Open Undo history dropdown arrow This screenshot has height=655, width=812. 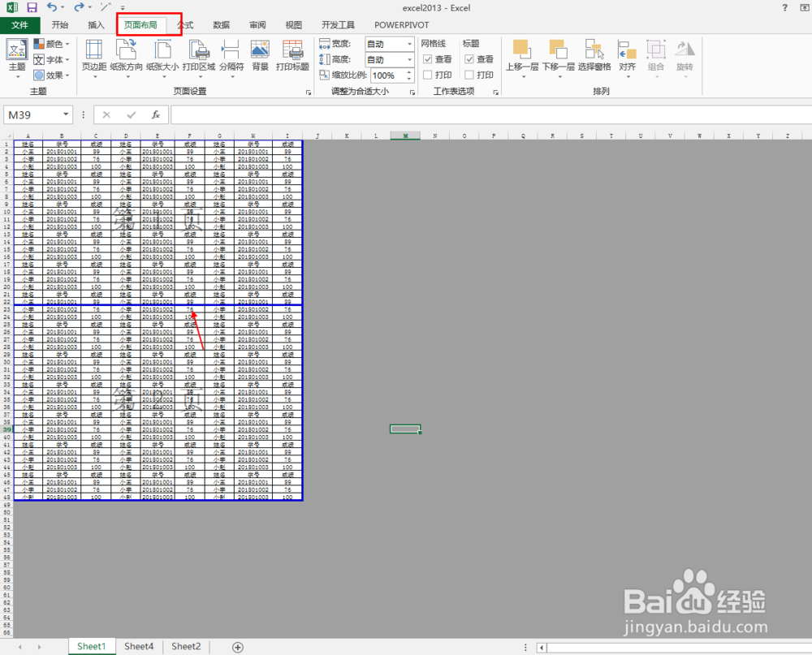[x=63, y=8]
